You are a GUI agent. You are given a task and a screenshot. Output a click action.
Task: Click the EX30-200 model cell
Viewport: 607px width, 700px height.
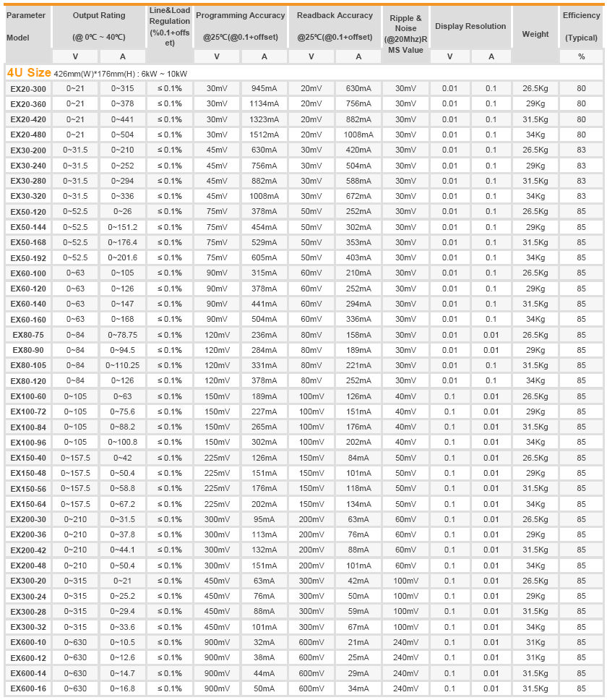[28, 150]
